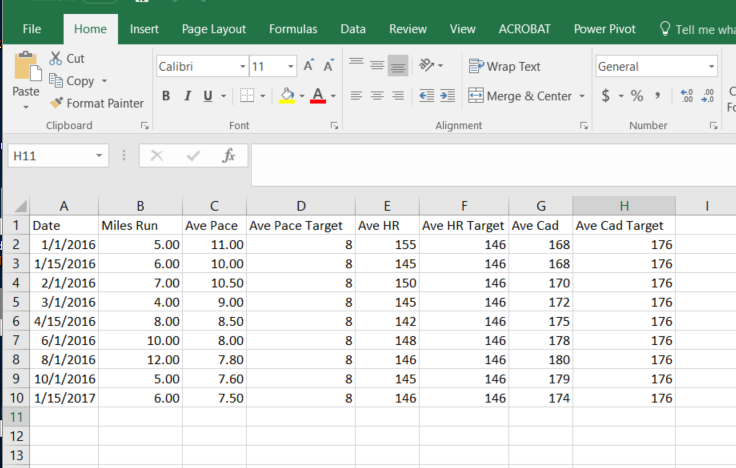736x468 pixels.
Task: Click Decrease Decimal icon
Action: click(708, 96)
